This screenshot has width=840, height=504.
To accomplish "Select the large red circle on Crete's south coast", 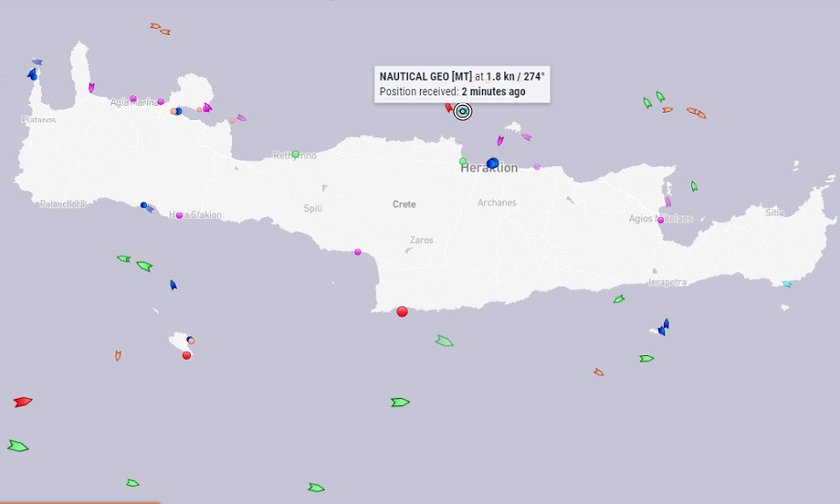I will point(402,311).
